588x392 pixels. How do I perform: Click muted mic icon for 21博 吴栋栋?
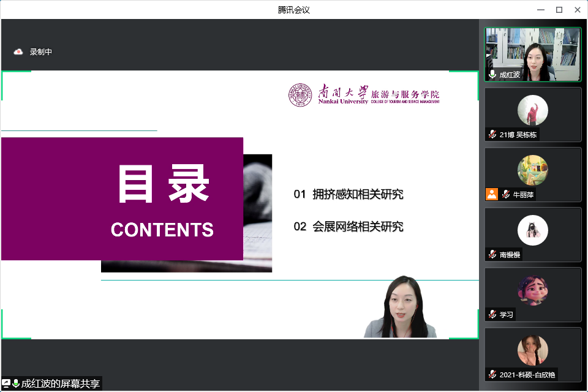click(x=492, y=135)
